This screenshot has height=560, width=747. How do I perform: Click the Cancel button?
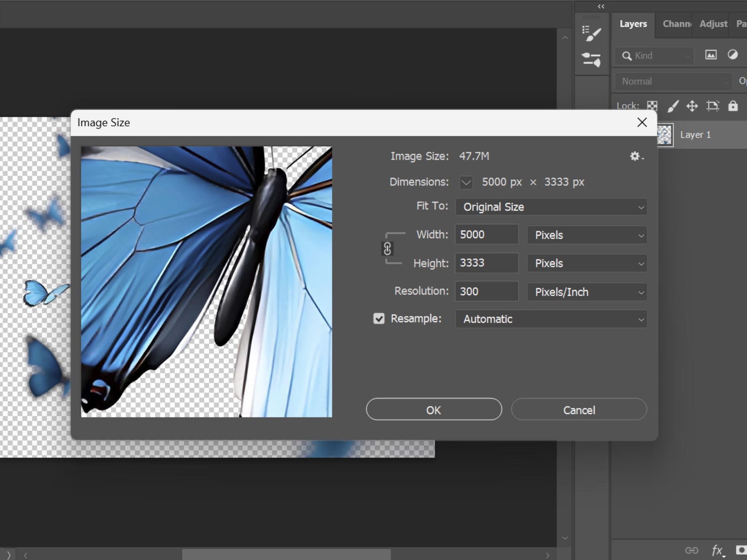[x=579, y=409]
